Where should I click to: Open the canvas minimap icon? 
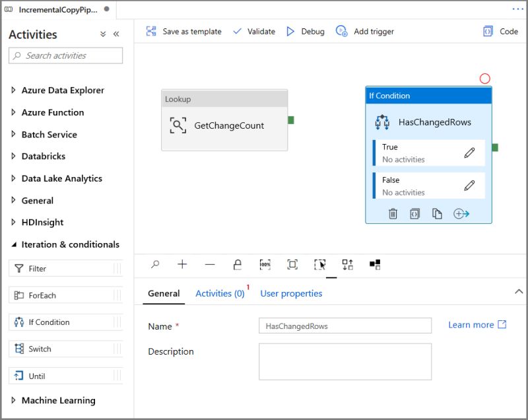coord(376,264)
